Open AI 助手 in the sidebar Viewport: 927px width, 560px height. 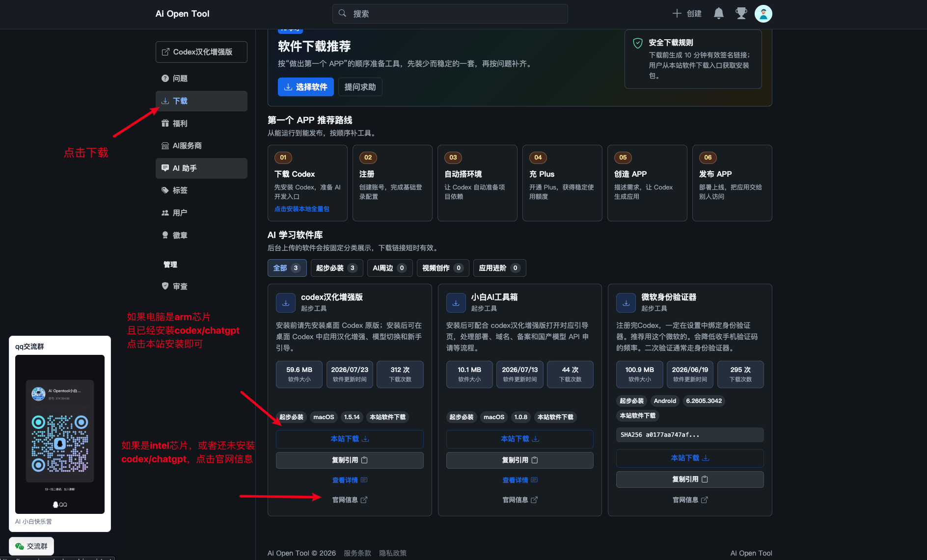click(201, 168)
